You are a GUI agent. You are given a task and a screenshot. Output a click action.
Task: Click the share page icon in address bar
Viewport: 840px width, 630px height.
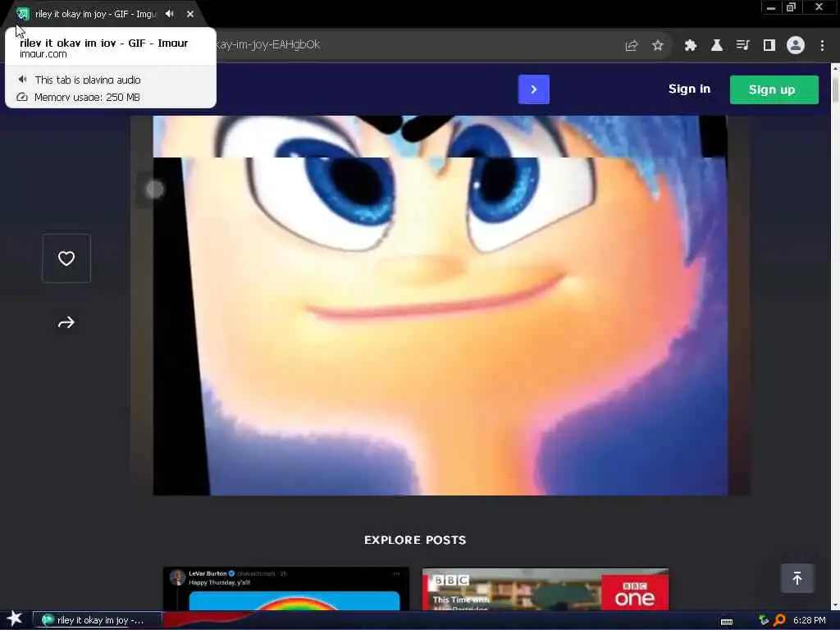[x=631, y=46]
